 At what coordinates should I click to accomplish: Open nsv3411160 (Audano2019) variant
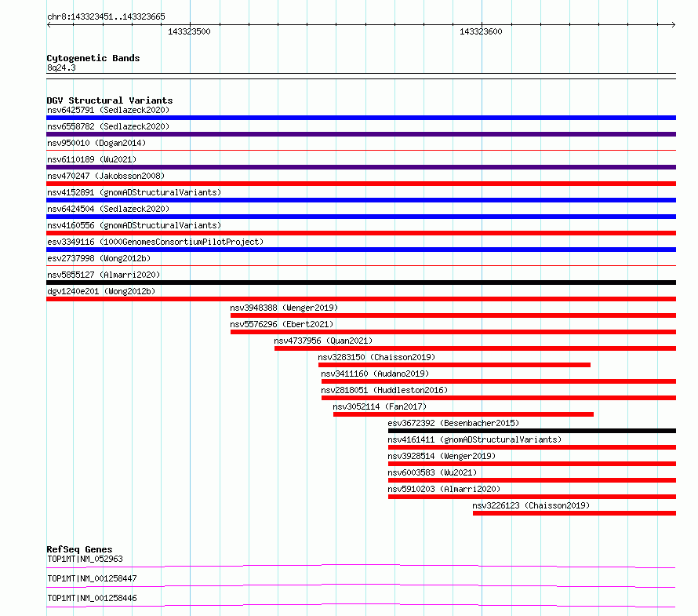(375, 374)
